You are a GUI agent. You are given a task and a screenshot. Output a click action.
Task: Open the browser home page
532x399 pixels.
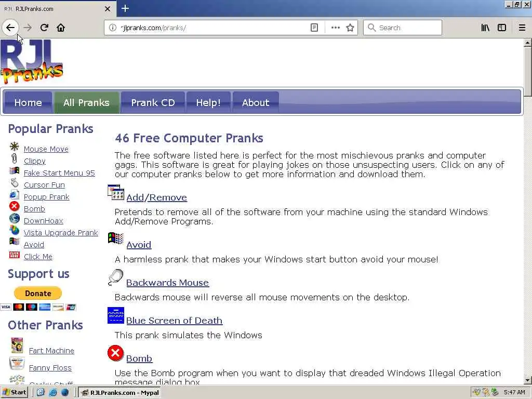click(x=61, y=28)
